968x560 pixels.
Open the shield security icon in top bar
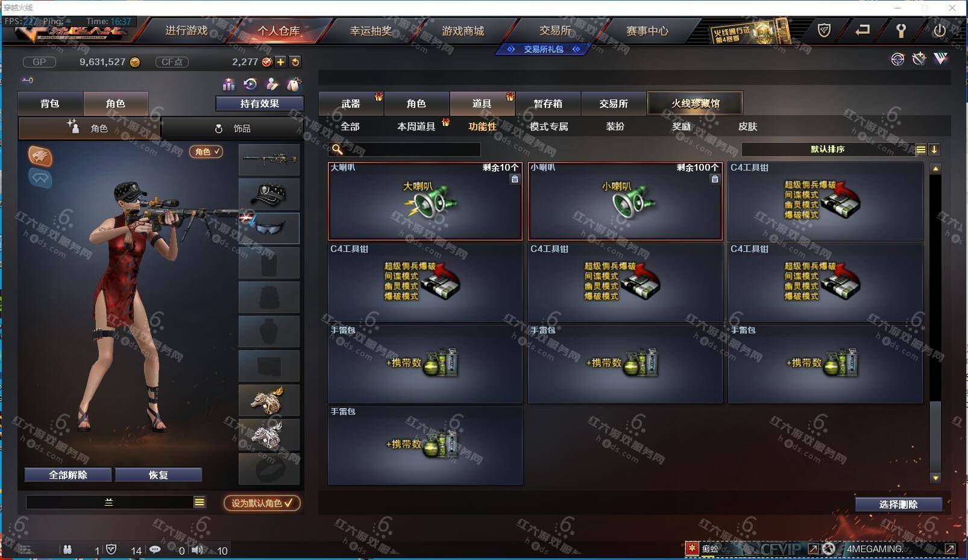coord(824,30)
